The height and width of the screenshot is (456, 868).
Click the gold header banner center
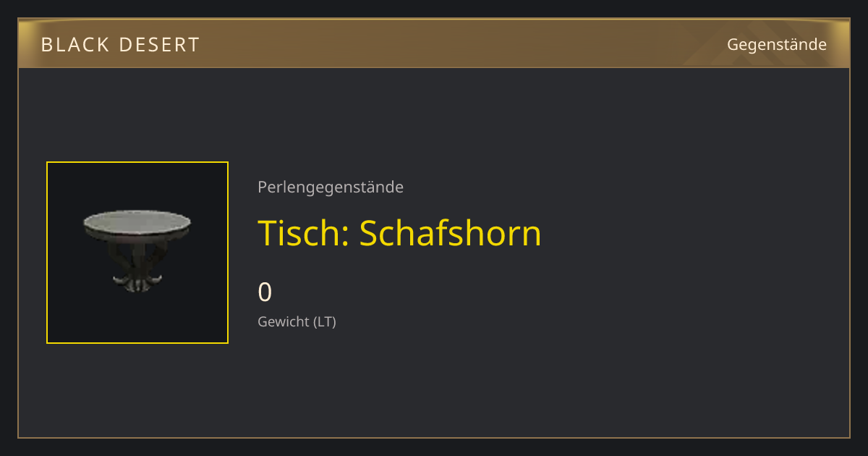tap(434, 44)
